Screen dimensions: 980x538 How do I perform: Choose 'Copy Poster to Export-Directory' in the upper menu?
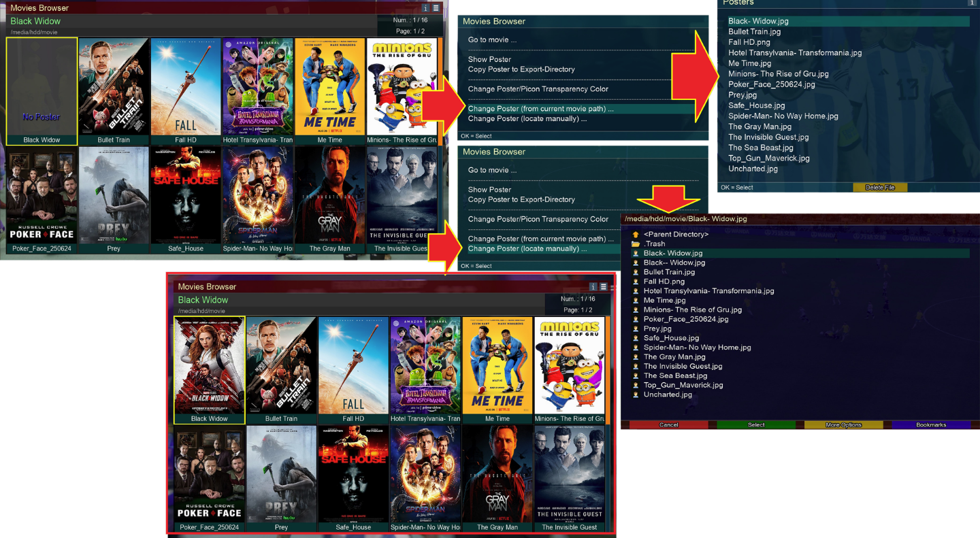(521, 69)
